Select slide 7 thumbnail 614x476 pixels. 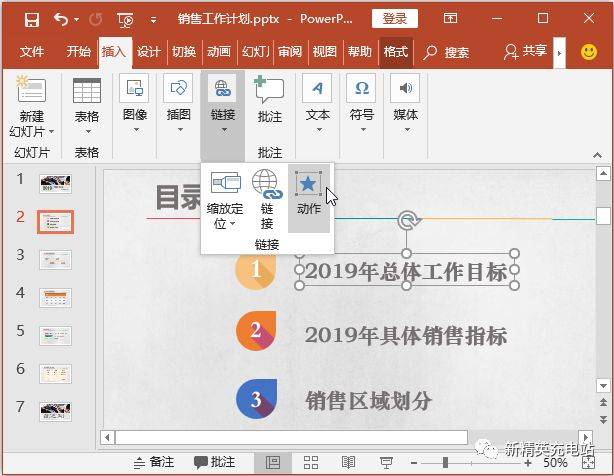pos(55,412)
